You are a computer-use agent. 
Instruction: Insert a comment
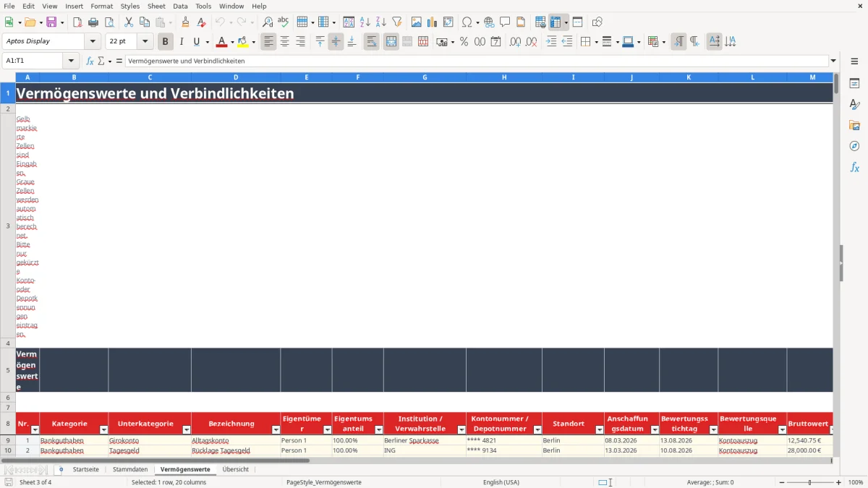[506, 22]
